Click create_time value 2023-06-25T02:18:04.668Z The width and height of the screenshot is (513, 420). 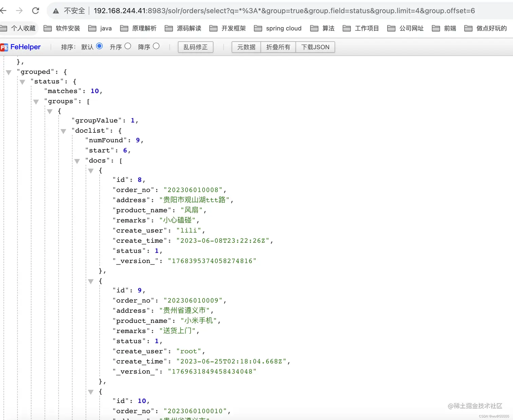[231, 362]
